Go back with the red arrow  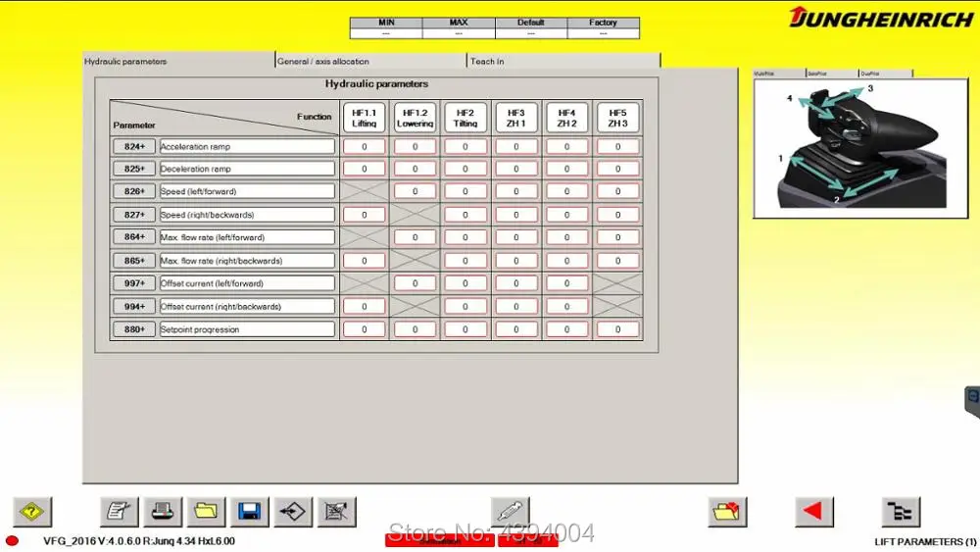(813, 512)
